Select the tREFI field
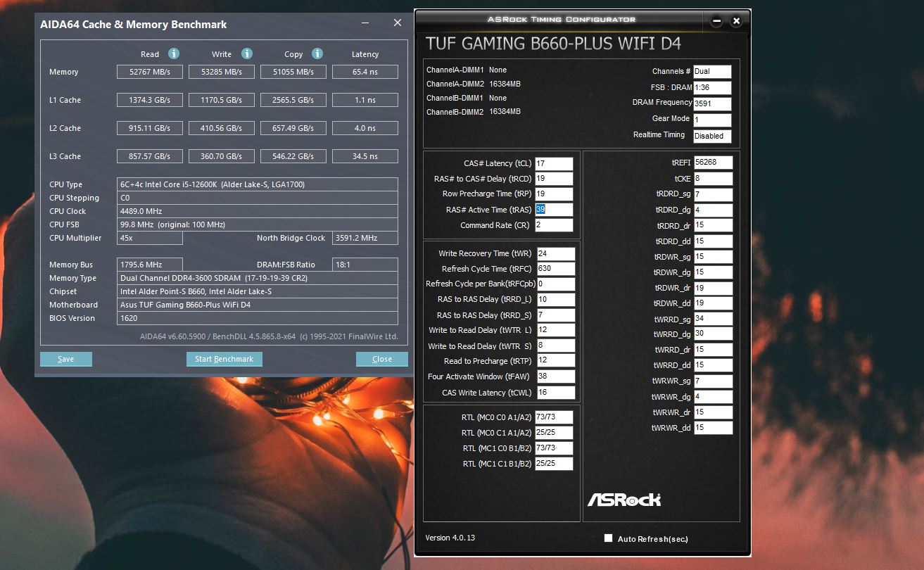The height and width of the screenshot is (570, 924). click(714, 163)
